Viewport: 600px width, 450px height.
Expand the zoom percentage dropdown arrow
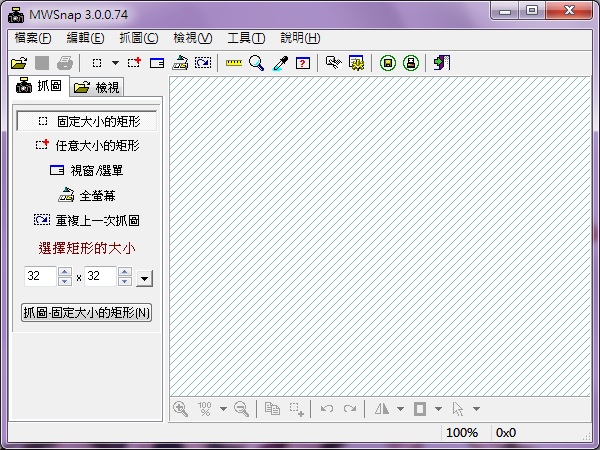coord(223,409)
